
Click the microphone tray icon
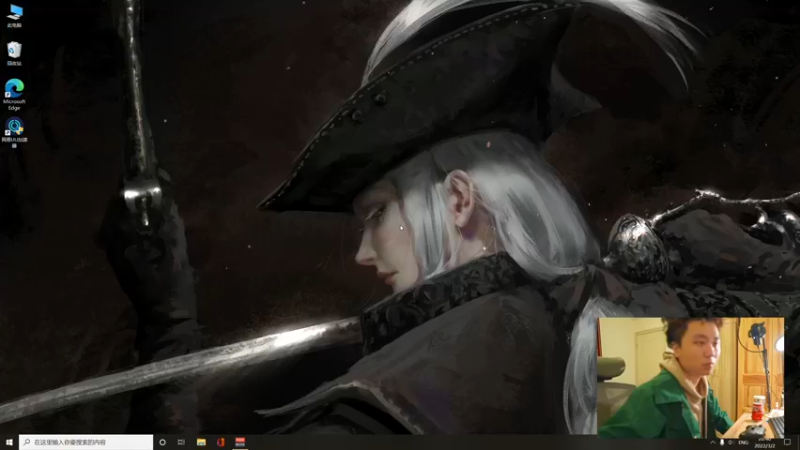[x=721, y=442]
